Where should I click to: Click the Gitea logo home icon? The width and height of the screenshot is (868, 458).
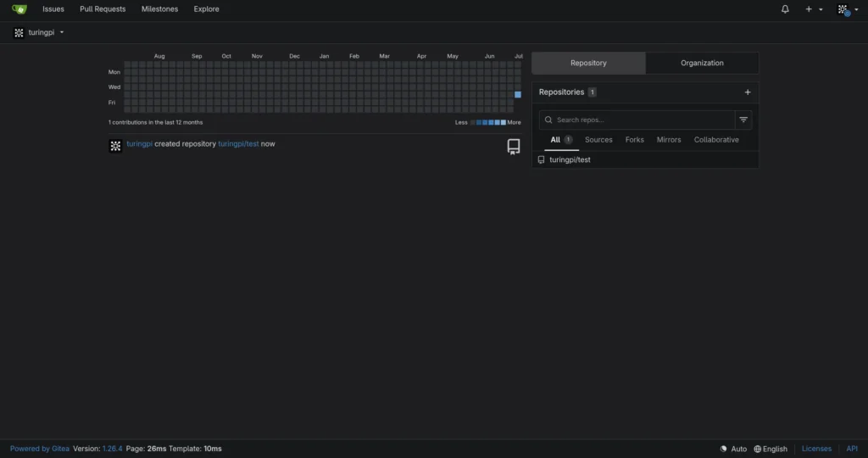point(19,9)
